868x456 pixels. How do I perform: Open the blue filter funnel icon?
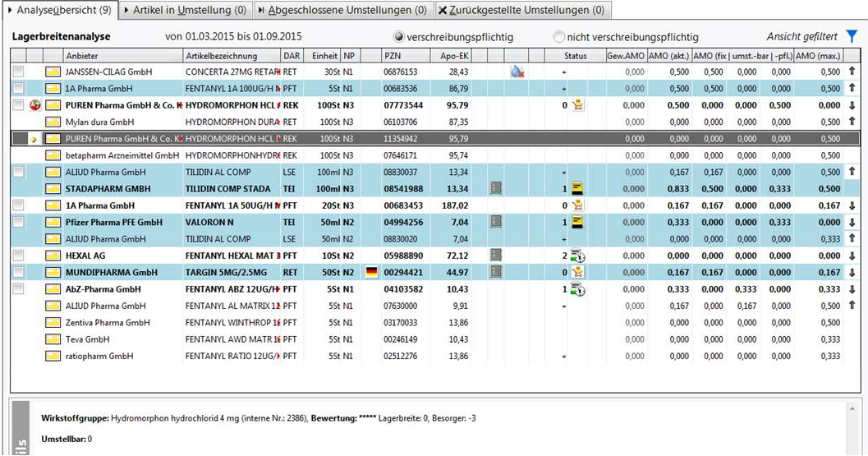(x=852, y=37)
